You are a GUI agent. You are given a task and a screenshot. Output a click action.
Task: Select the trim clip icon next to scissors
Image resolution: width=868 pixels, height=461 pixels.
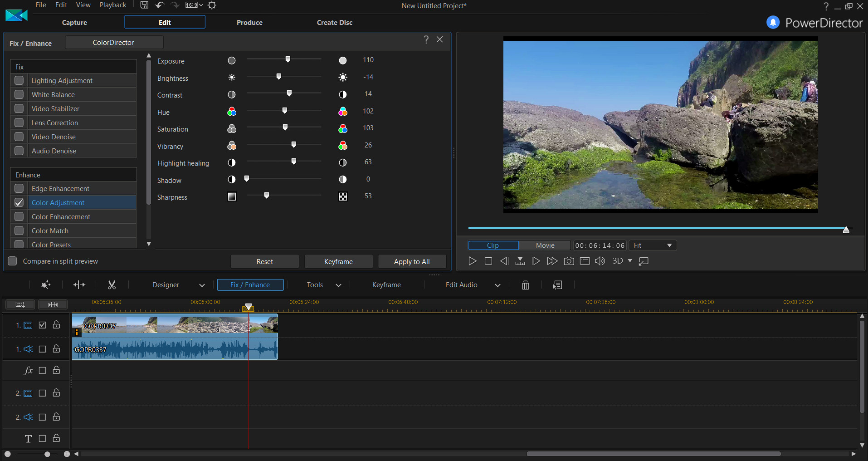[79, 284]
